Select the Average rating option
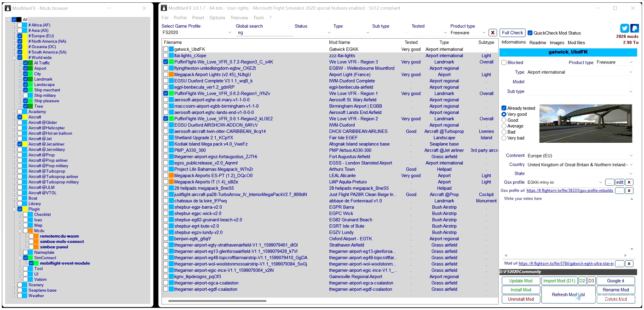644x310 pixels. click(x=504, y=126)
